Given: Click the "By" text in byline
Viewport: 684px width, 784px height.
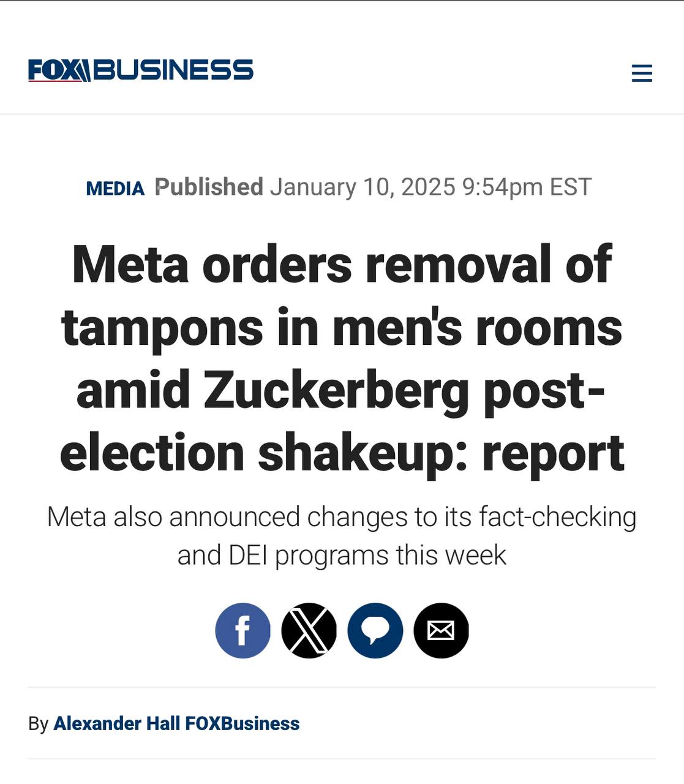Looking at the screenshot, I should tap(38, 724).
